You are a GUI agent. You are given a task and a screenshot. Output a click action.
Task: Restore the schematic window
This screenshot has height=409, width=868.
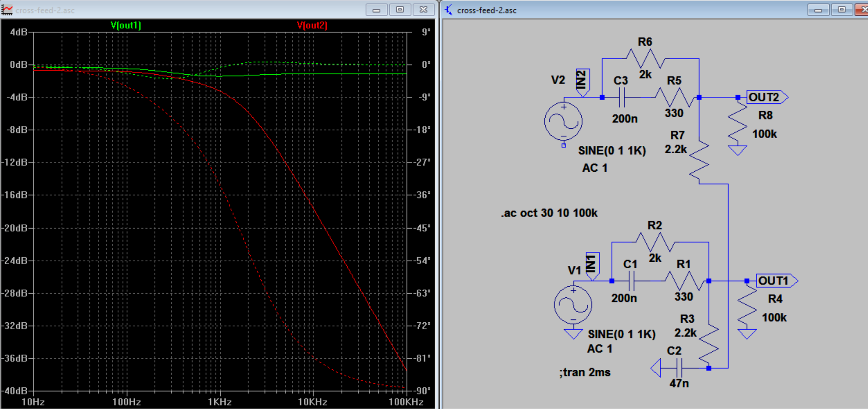click(842, 10)
